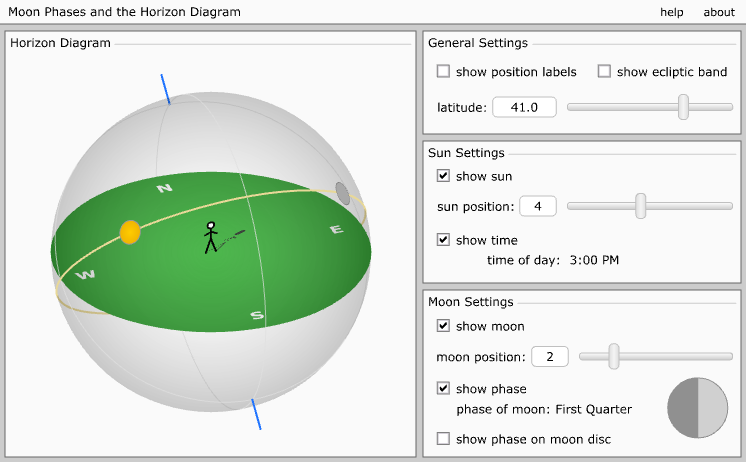Image resolution: width=746 pixels, height=462 pixels.
Task: Click the moon position input field
Action: [550, 356]
